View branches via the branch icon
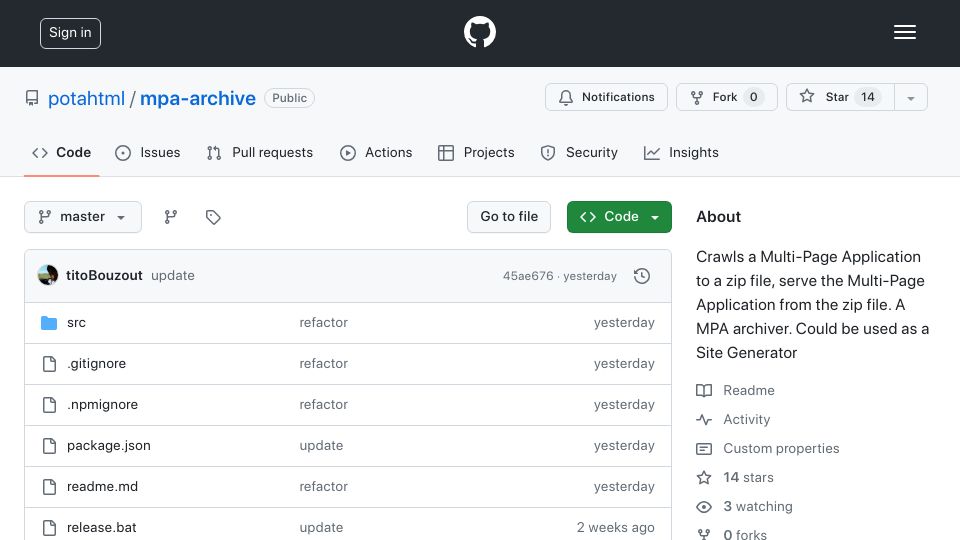This screenshot has width=960, height=540. click(171, 217)
